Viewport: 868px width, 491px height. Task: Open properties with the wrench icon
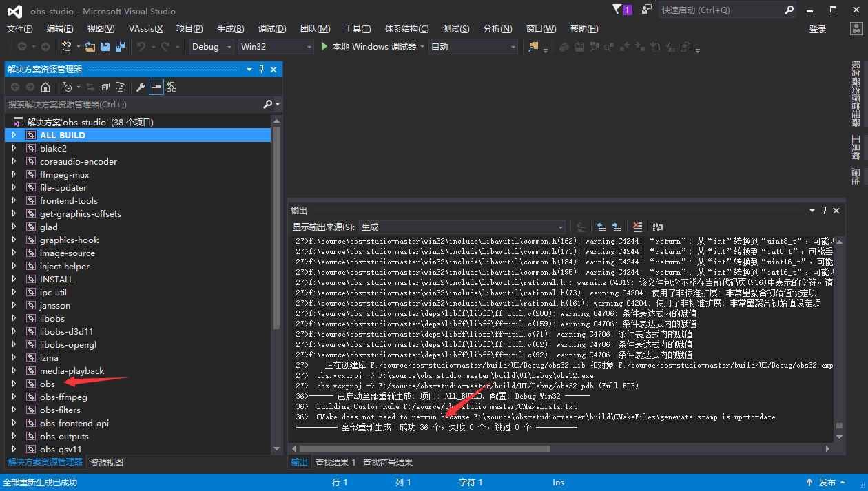(x=141, y=87)
